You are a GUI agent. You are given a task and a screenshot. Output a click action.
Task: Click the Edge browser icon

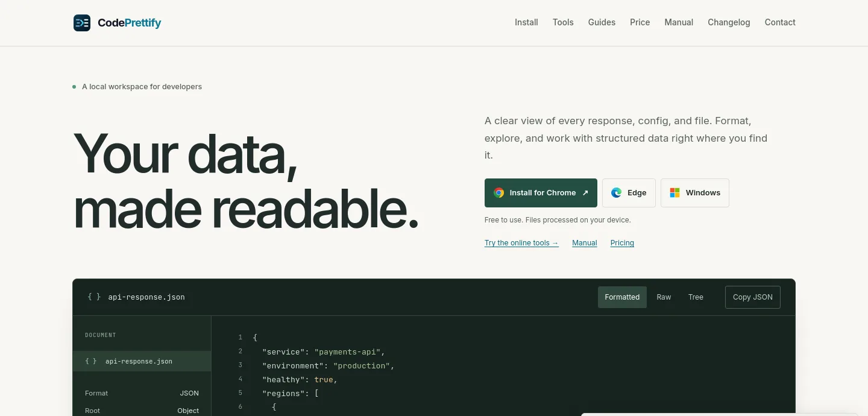click(616, 193)
